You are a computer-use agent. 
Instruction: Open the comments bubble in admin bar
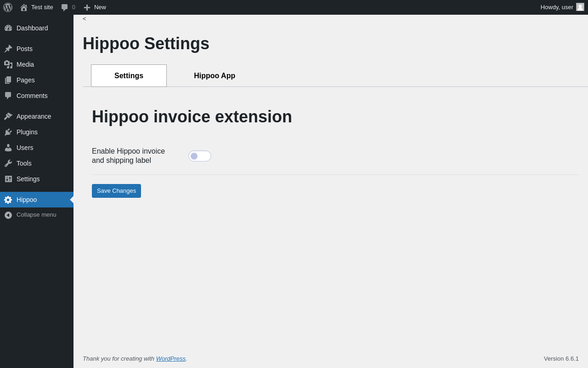(x=65, y=7)
